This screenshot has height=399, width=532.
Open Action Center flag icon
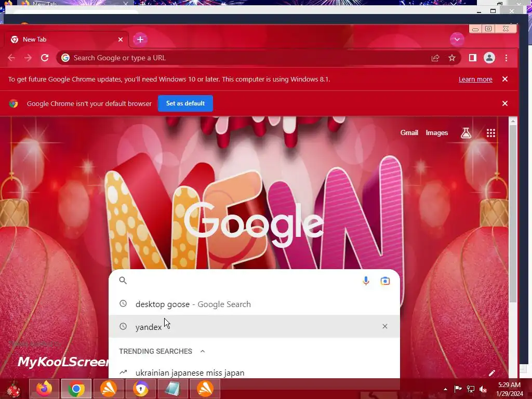point(458,389)
